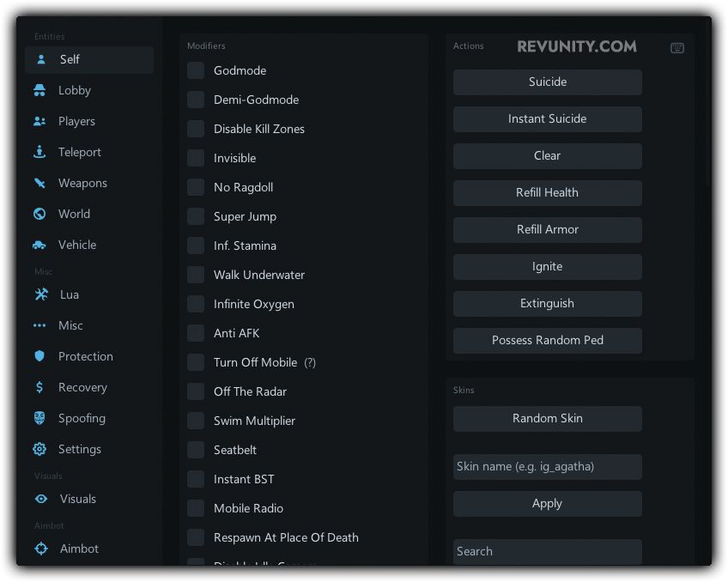Click the Recovery dollar icon
This screenshot has height=582, width=728.
click(x=39, y=387)
